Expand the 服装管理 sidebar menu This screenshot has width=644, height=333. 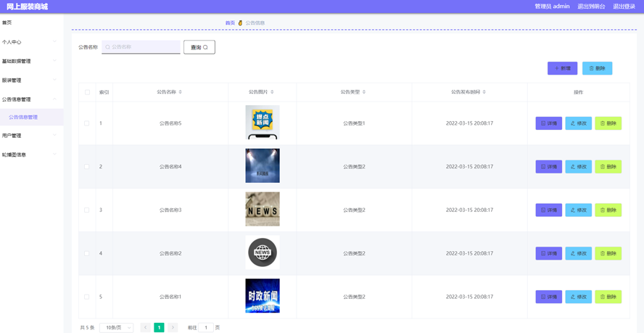point(29,81)
